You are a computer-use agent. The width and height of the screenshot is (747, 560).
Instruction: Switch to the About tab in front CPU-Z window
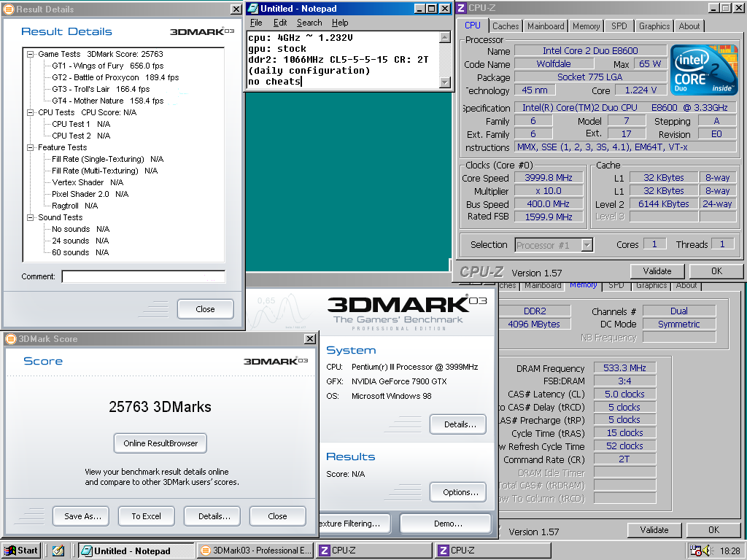pyautogui.click(x=689, y=26)
